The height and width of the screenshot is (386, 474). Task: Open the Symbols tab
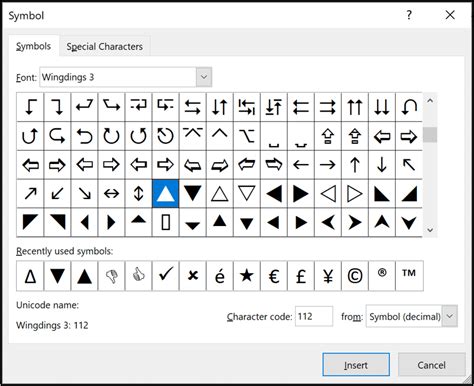click(33, 46)
